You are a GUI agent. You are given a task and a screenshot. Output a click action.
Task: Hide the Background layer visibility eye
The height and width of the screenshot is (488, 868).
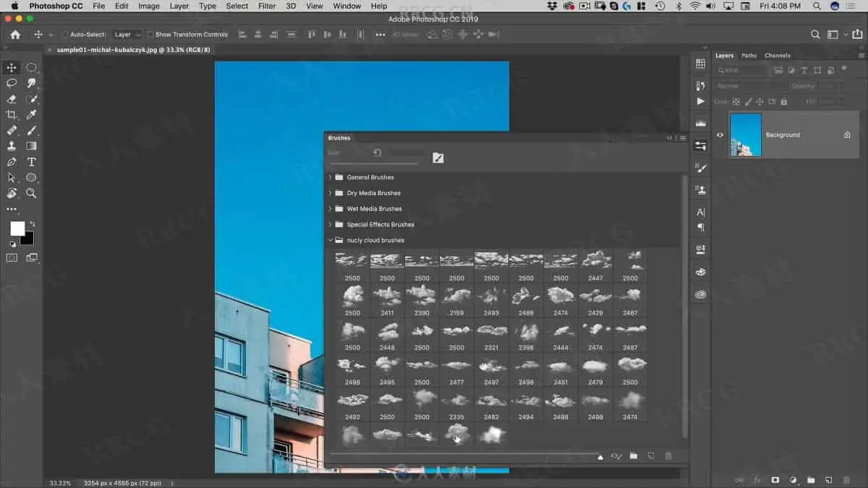(x=720, y=134)
